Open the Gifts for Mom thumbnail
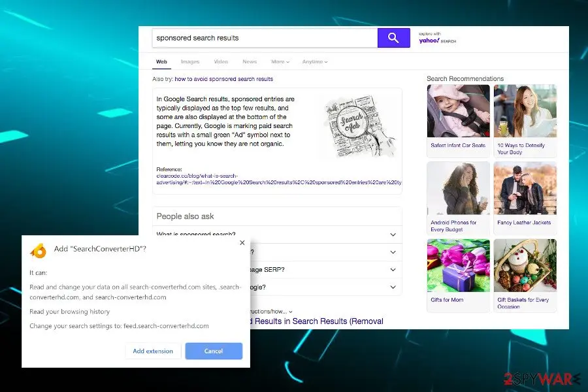The image size is (588, 392). coord(458,266)
